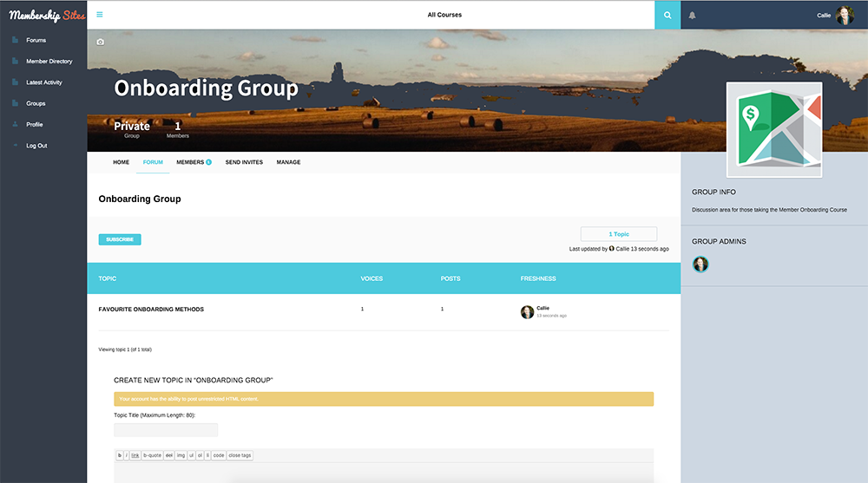Open Profile link in sidebar
The image size is (868, 483).
click(35, 125)
